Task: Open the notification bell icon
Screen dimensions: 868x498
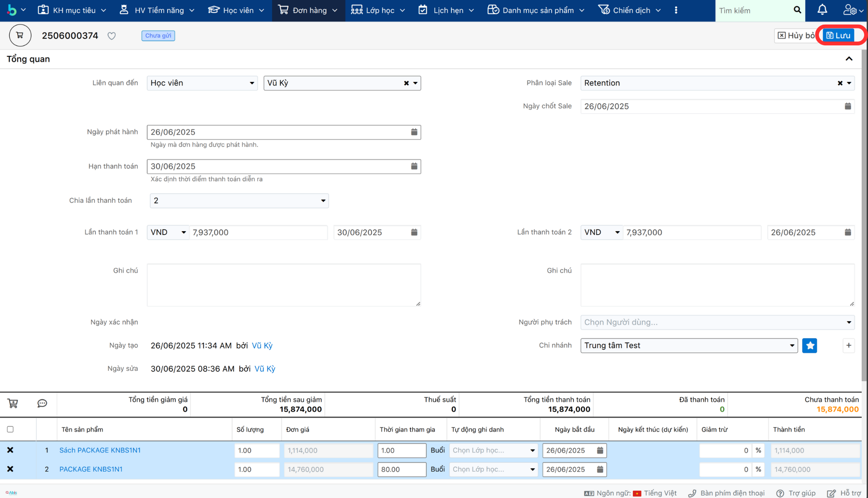Action: (822, 10)
